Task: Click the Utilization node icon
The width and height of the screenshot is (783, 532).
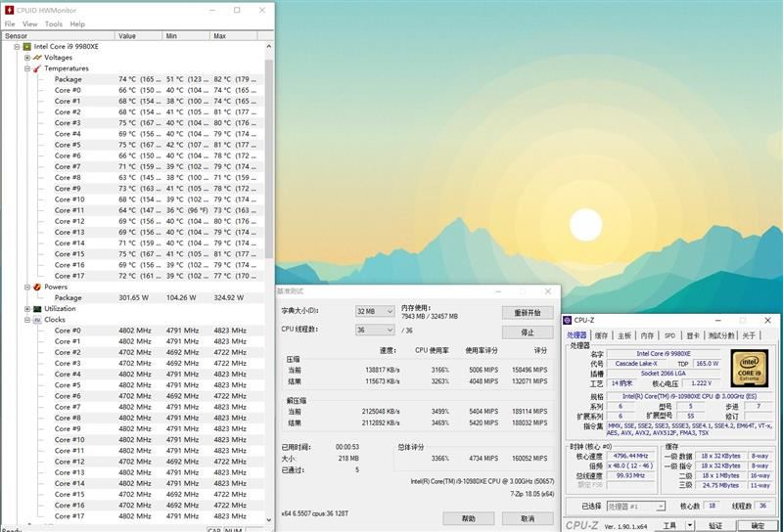Action: [x=37, y=309]
